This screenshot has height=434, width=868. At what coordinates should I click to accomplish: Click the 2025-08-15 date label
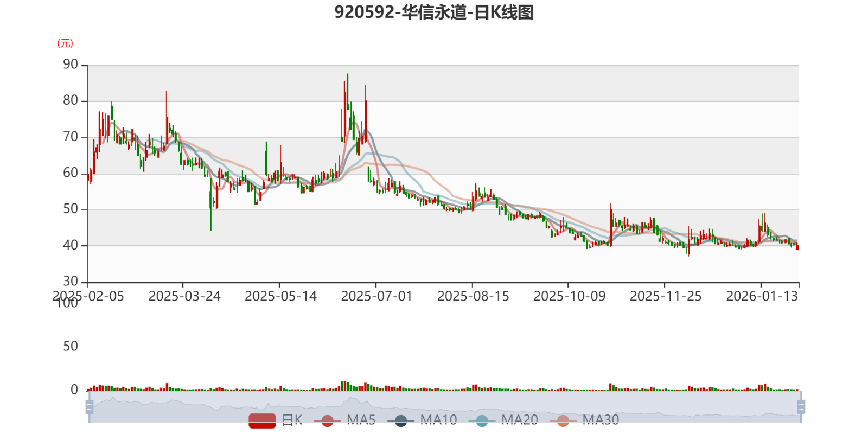[473, 296]
